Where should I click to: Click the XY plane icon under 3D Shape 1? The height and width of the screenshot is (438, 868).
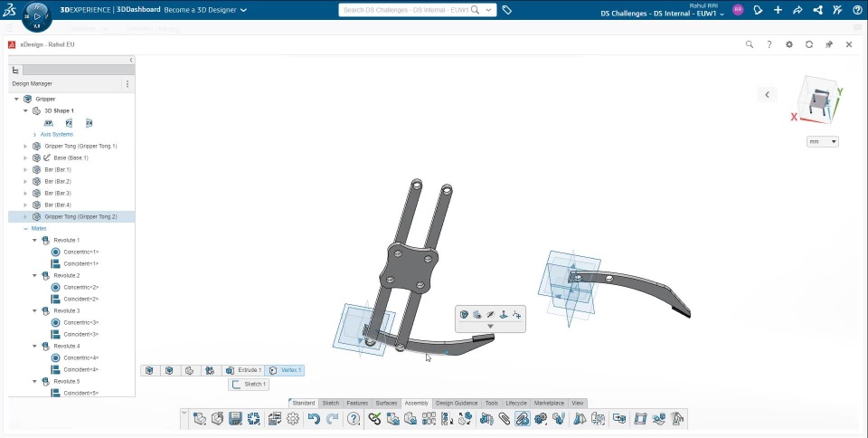[x=49, y=123]
